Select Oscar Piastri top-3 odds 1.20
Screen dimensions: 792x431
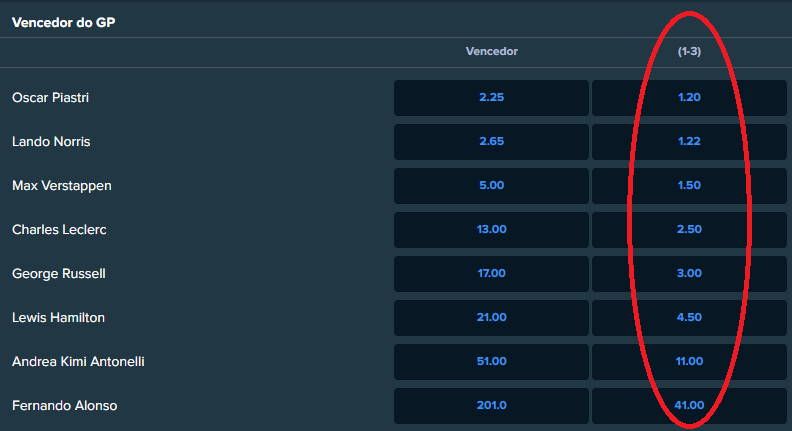[x=689, y=98]
